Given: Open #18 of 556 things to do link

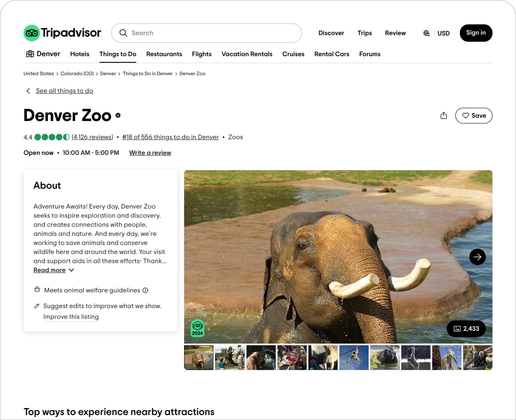Looking at the screenshot, I should (170, 137).
